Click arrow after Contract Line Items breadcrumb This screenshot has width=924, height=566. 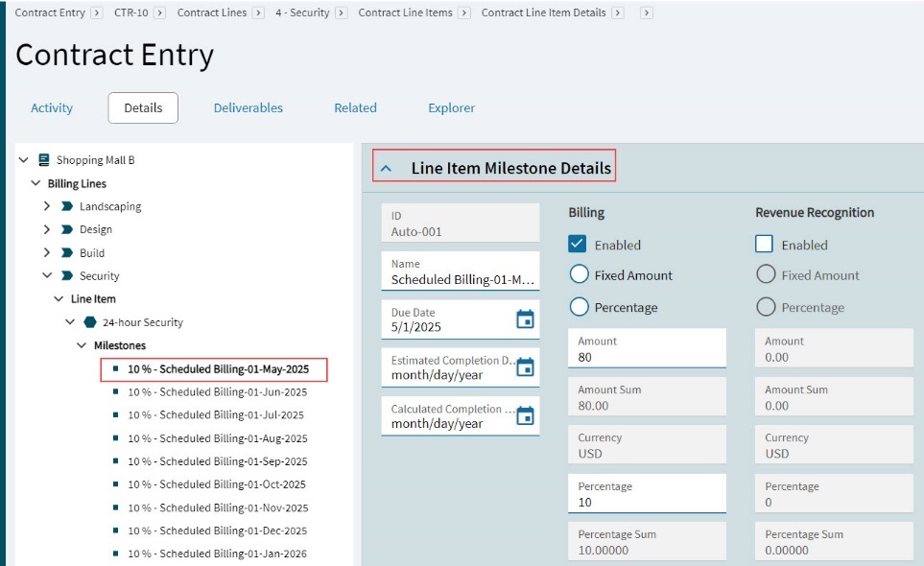pyautogui.click(x=464, y=13)
